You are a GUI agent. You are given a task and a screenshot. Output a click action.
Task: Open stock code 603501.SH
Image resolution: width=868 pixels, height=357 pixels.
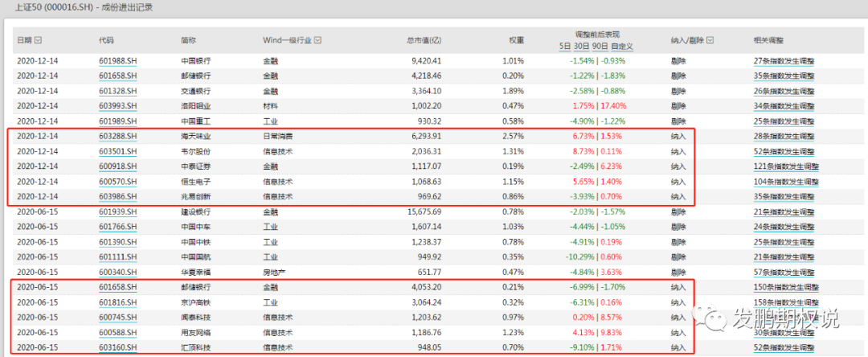(117, 151)
